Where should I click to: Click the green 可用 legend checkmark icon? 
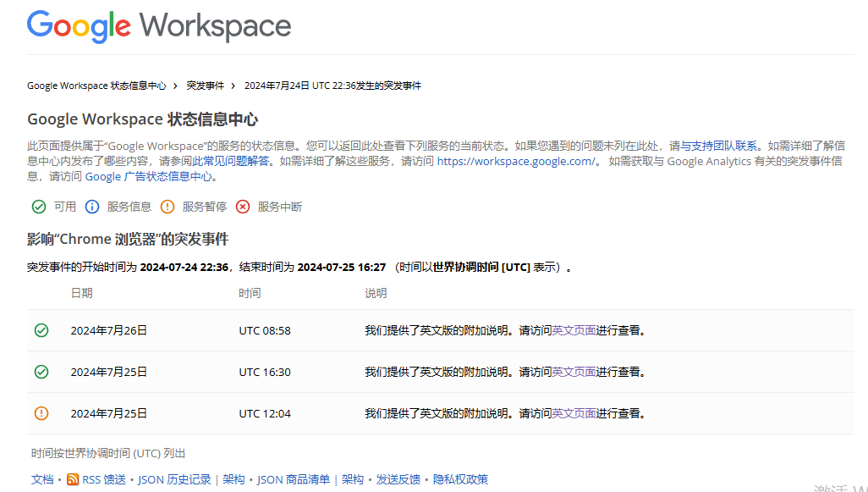click(x=39, y=207)
